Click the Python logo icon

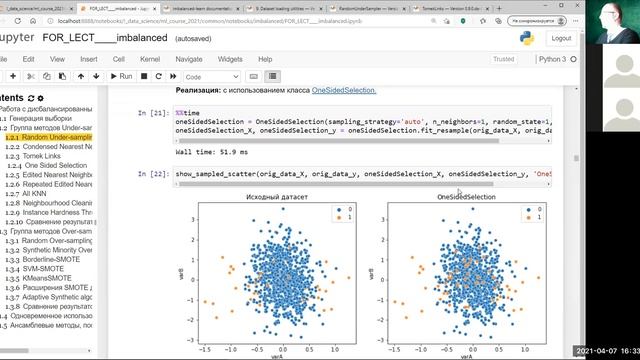tap(527, 38)
